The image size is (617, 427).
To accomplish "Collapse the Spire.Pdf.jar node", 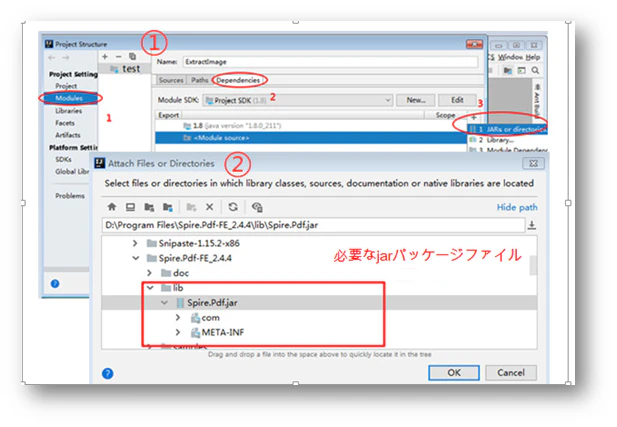I will [x=164, y=303].
